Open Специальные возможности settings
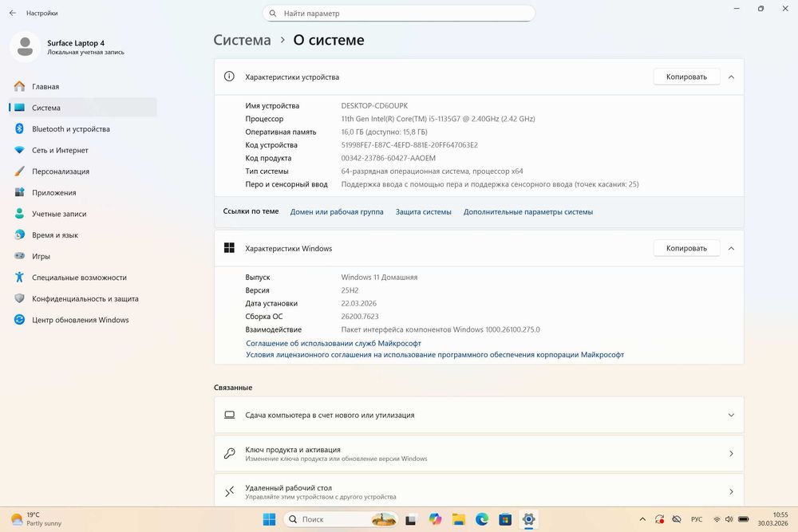 tap(82, 278)
